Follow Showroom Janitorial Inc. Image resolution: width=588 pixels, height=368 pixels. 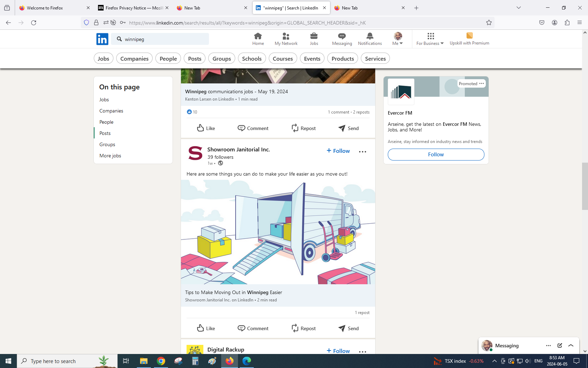[x=338, y=151]
